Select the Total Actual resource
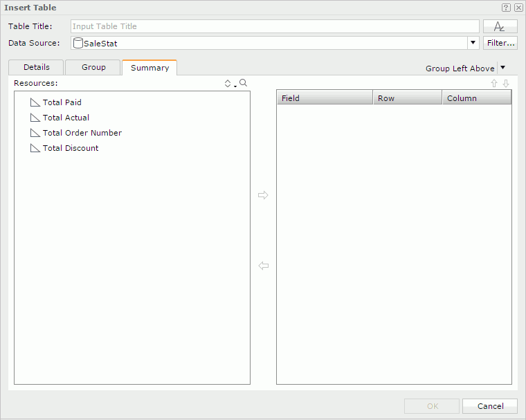 pyautogui.click(x=66, y=118)
